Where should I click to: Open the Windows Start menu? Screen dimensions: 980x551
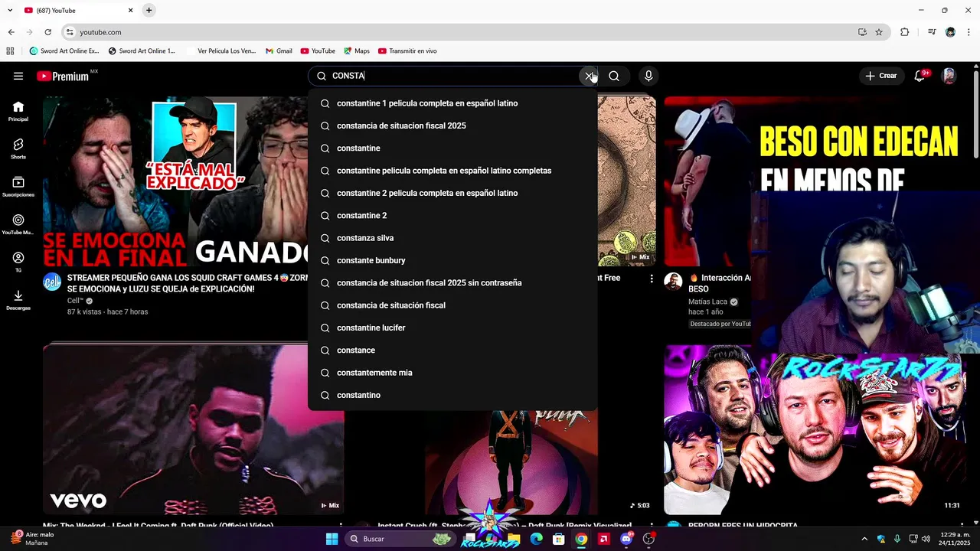coord(332,539)
